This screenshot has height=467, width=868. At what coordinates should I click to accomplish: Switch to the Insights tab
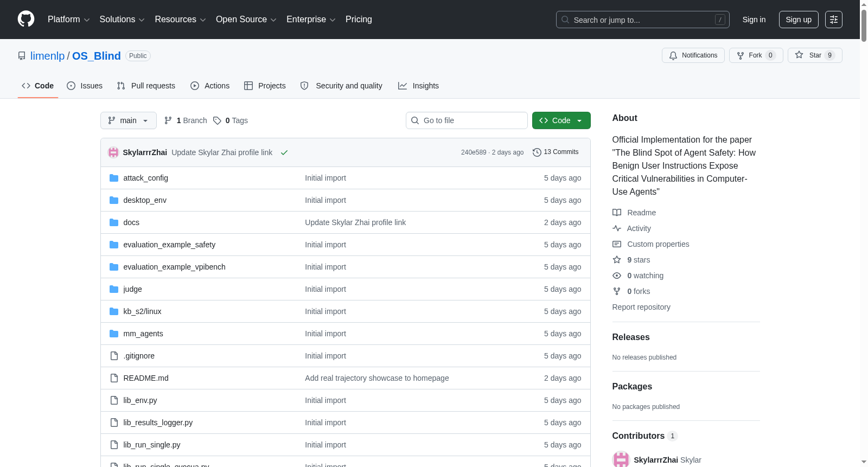pos(418,86)
